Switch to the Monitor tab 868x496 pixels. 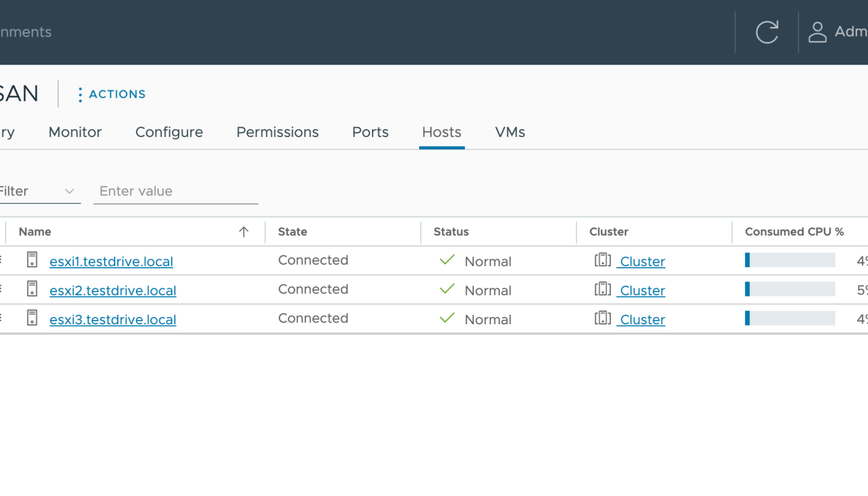pyautogui.click(x=75, y=132)
